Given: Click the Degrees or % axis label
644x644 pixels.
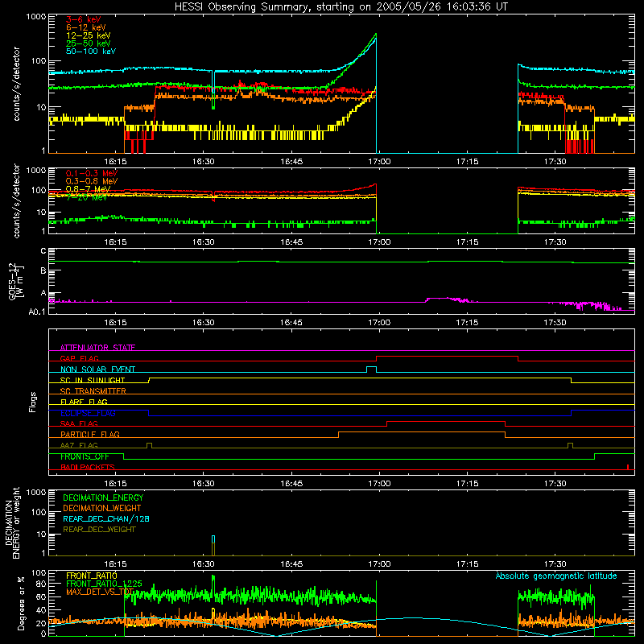Looking at the screenshot, I should [x=21, y=603].
